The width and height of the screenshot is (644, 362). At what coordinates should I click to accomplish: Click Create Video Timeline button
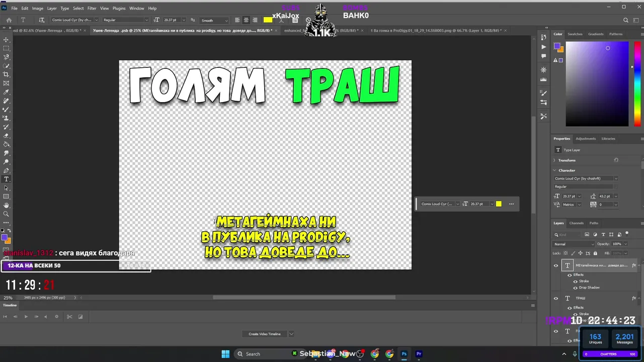265,334
